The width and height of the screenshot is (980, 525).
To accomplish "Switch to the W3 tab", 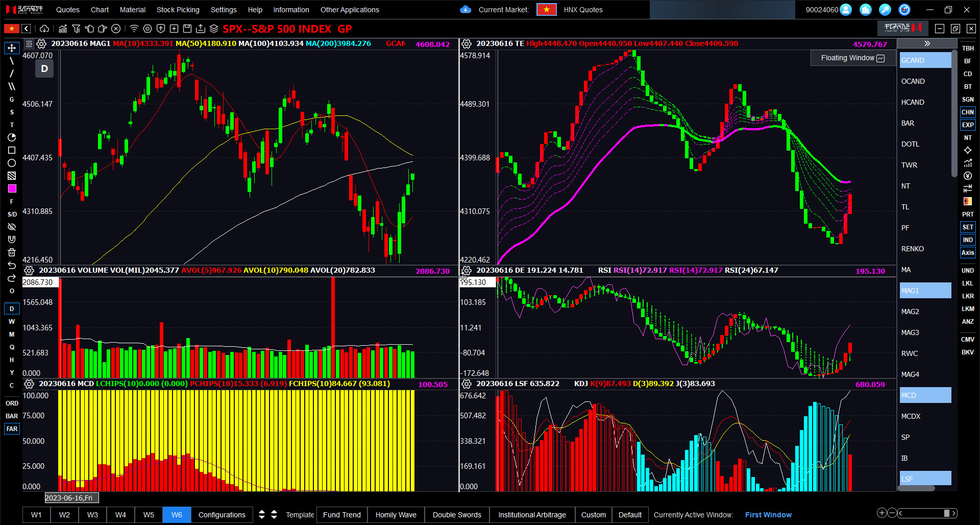I will [92, 515].
